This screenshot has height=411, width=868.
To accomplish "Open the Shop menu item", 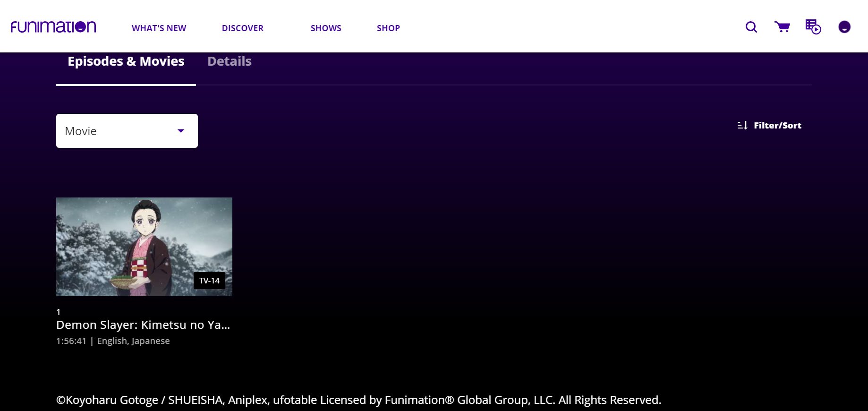I will click(x=388, y=28).
